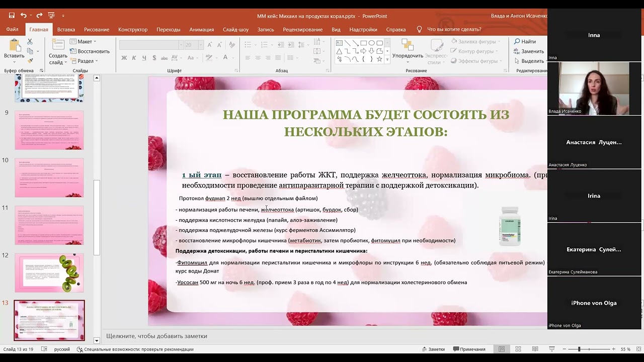Toggle strikethrough abc formatting

point(165,58)
